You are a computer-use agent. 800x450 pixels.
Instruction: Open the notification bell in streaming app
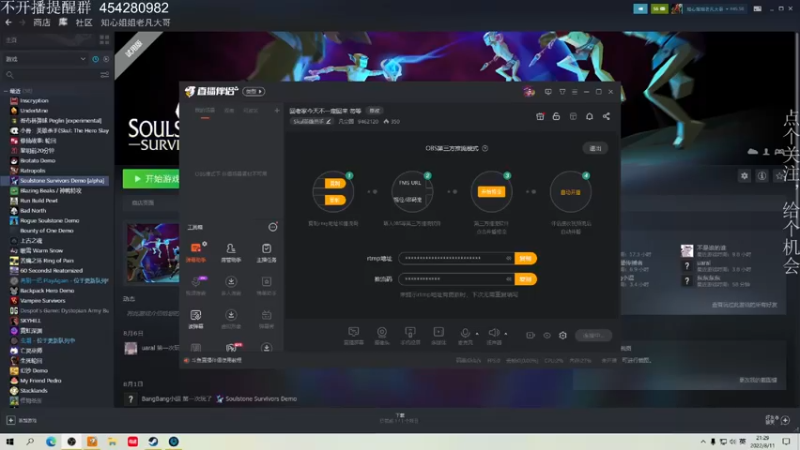pyautogui.click(x=589, y=116)
